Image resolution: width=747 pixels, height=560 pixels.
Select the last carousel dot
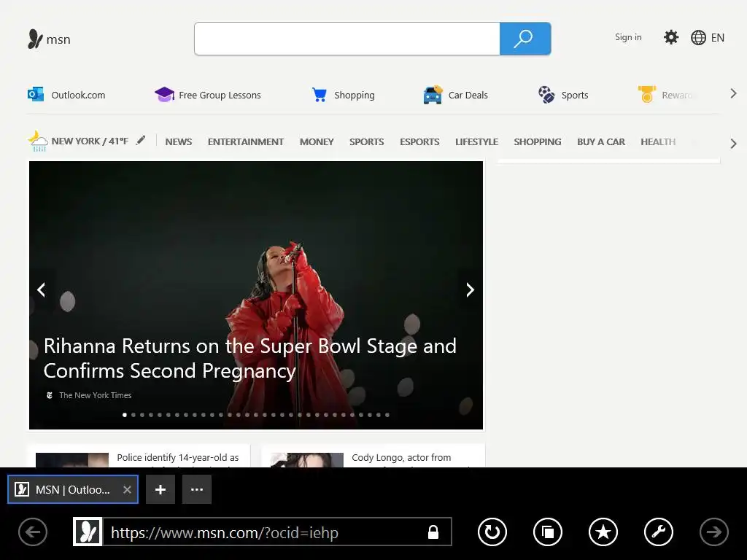click(x=387, y=415)
